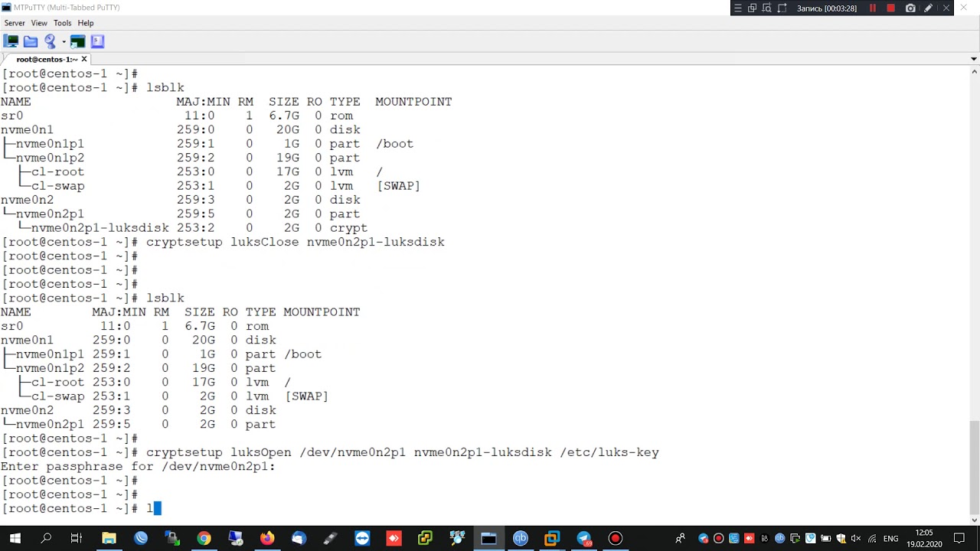Open the folder icon in MTPuTTY toolbar
The height and width of the screenshot is (551, 980).
31,41
